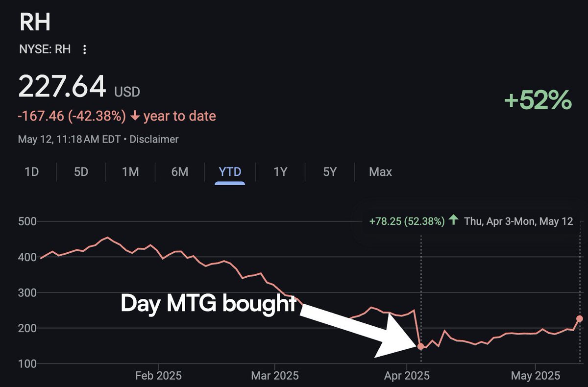This screenshot has width=588, height=387.
Task: Click the +78.25 (52.38%) tooltip label
Action: coord(407,221)
